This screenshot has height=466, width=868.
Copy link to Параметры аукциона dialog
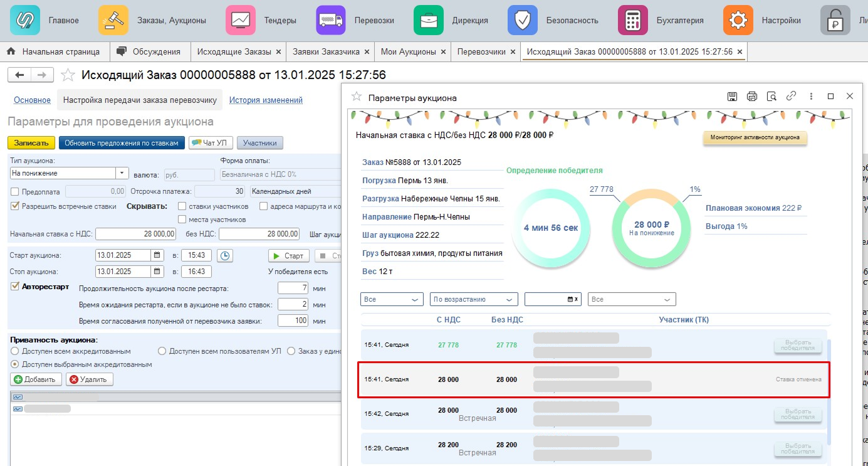(792, 97)
